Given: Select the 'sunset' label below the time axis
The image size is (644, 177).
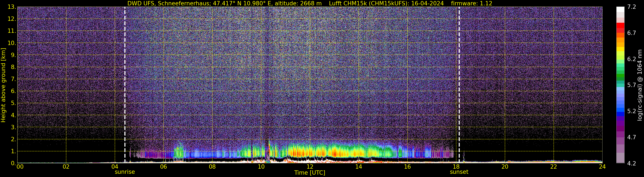Looking at the screenshot, I should pyautogui.click(x=459, y=172).
